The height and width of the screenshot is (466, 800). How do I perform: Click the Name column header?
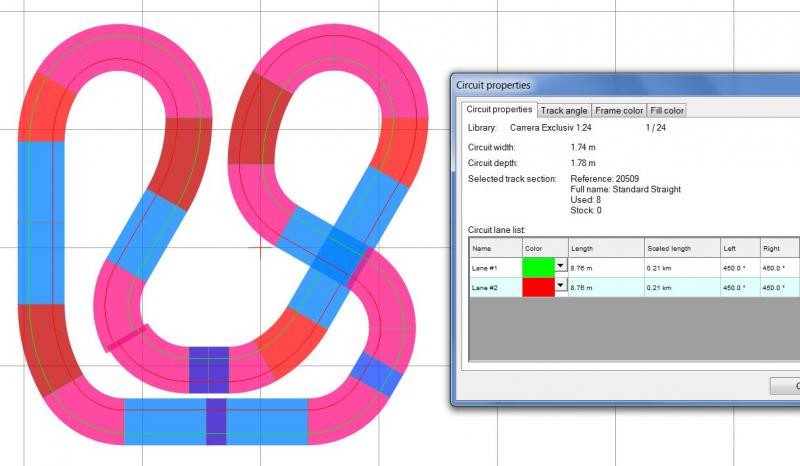494,248
